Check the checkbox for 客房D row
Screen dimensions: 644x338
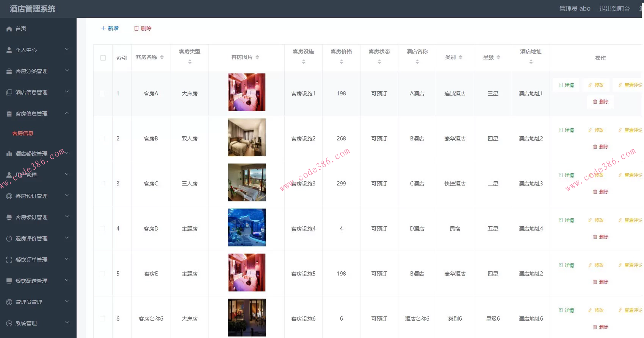[x=102, y=229]
